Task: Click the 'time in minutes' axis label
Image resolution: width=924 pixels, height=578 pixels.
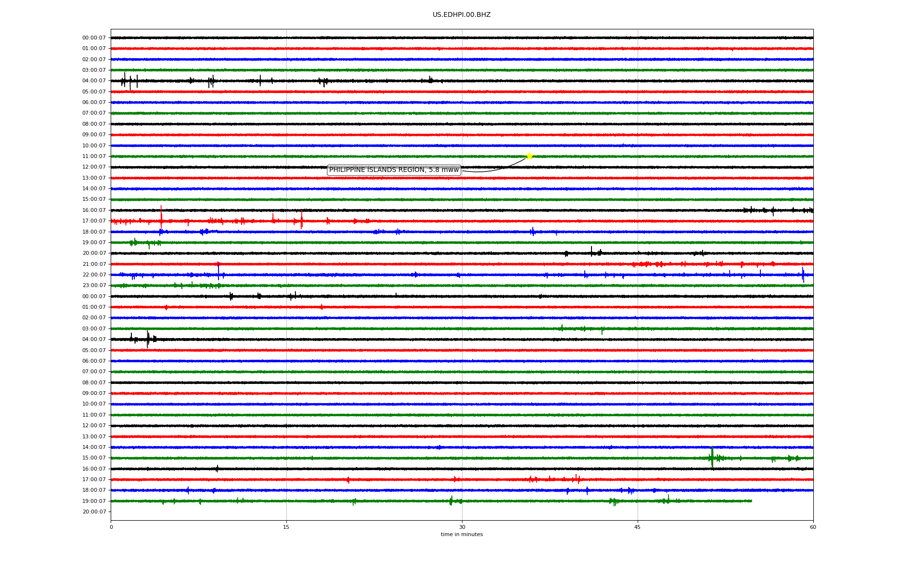Action: (462, 535)
